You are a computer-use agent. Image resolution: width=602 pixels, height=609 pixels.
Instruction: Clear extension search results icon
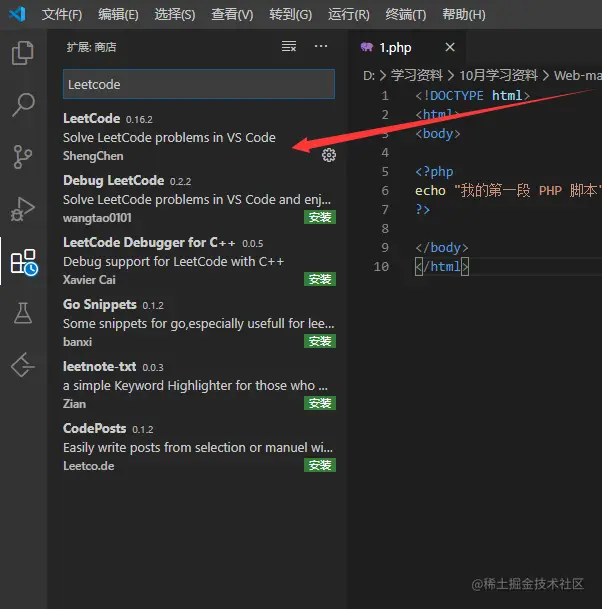289,47
